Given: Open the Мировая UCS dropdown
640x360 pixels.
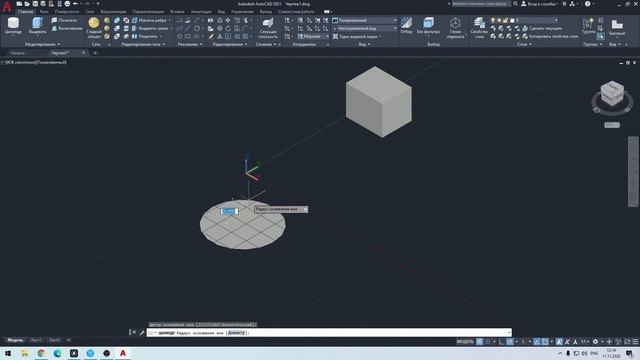Looking at the screenshot, I should [313, 36].
